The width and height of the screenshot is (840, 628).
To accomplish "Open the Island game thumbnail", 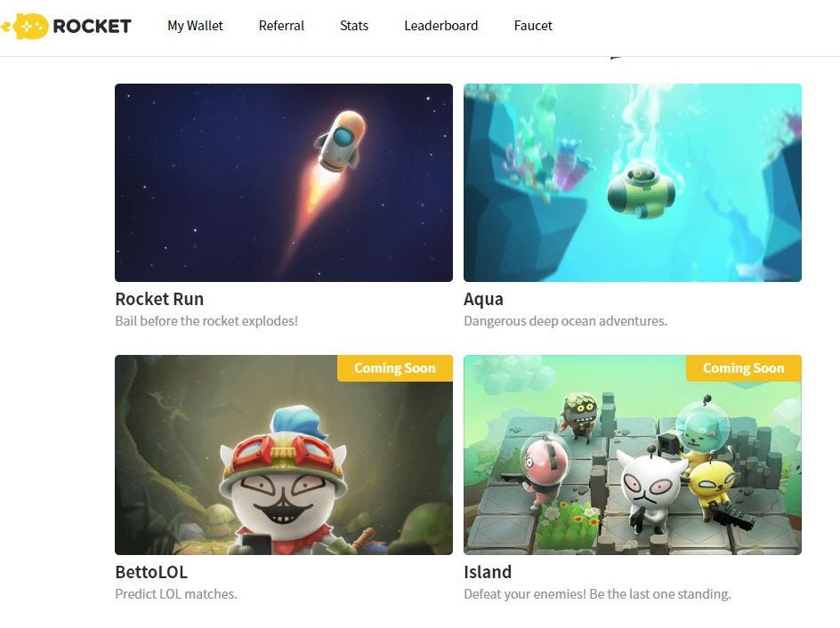I will point(633,455).
